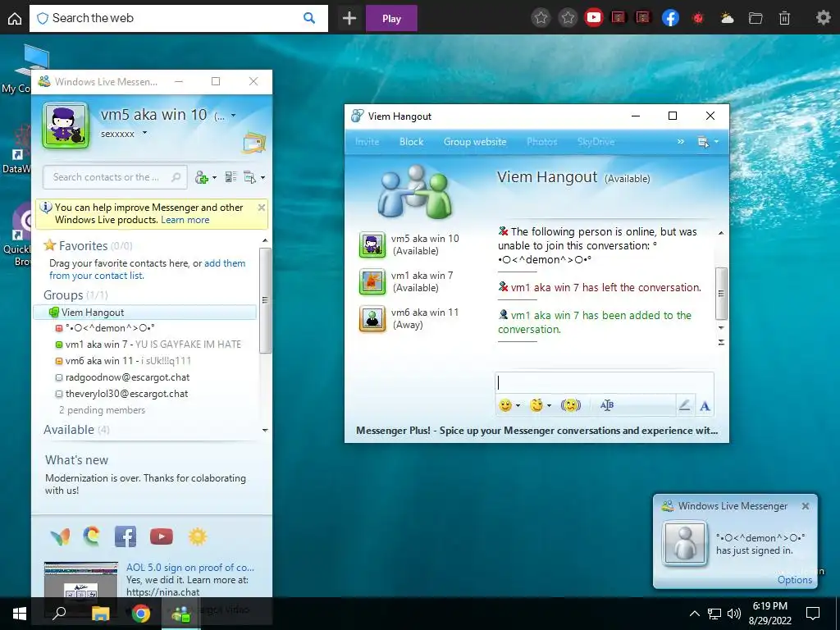Click SkyDrive in chat toolbar
The width and height of the screenshot is (840, 630).
point(596,142)
